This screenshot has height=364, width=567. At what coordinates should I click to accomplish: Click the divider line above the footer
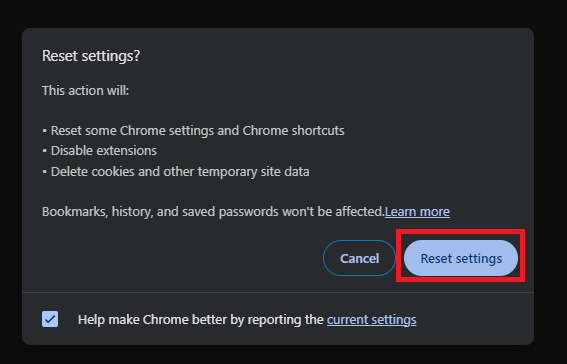coord(278,292)
